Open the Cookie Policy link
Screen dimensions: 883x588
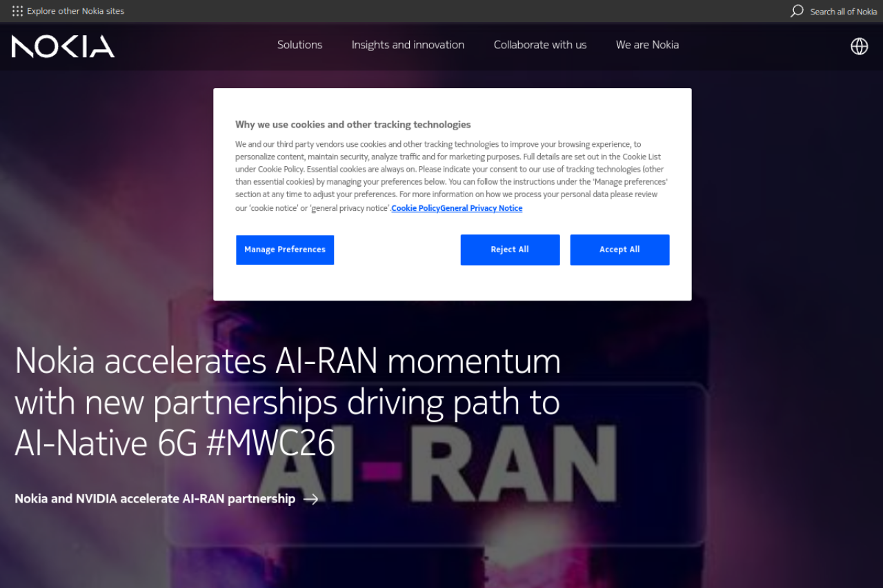[415, 208]
